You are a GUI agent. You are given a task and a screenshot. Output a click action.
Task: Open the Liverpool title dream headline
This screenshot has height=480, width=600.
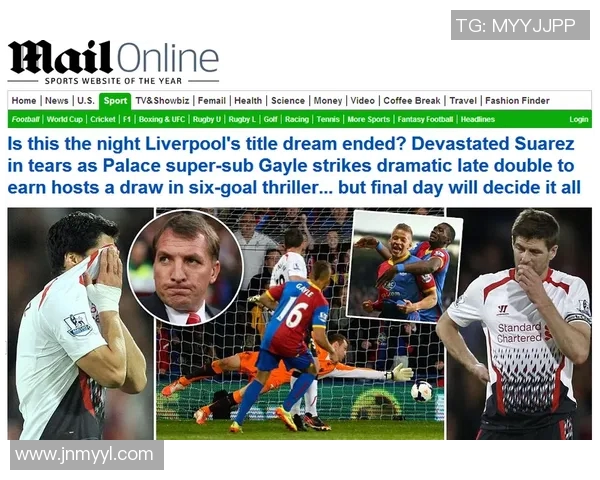coord(294,166)
